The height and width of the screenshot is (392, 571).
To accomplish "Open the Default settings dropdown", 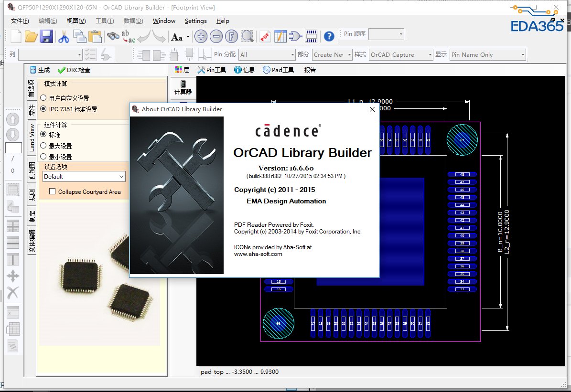I will [x=121, y=177].
